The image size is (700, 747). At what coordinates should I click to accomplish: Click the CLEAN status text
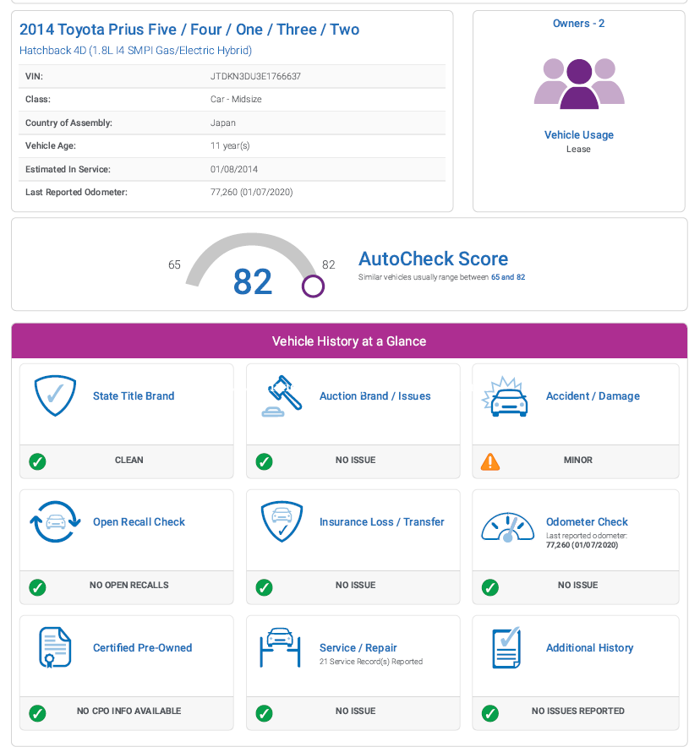(x=129, y=461)
